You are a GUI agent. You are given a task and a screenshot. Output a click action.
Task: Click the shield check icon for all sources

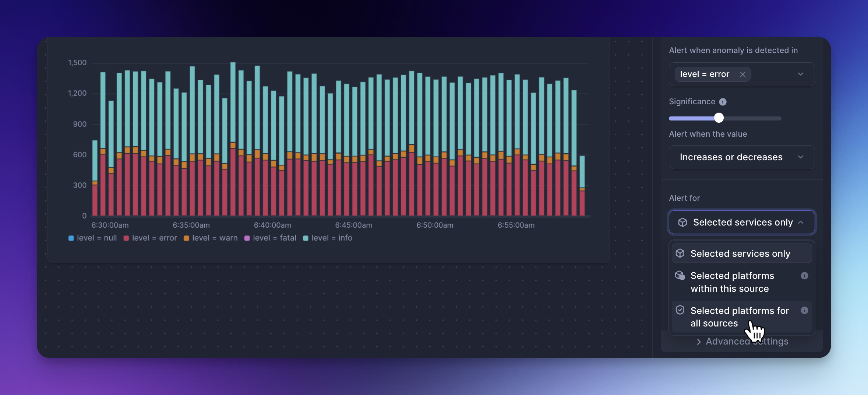(x=680, y=310)
